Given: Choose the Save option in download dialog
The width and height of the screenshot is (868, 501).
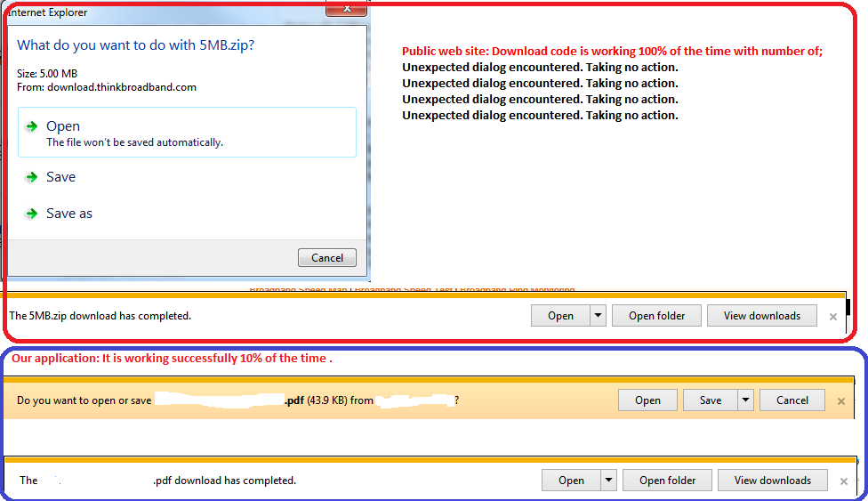Looking at the screenshot, I should pos(60,177).
